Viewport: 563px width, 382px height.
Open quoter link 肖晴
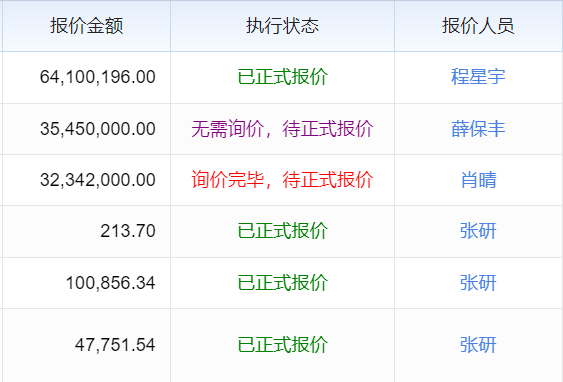pyautogui.click(x=479, y=180)
